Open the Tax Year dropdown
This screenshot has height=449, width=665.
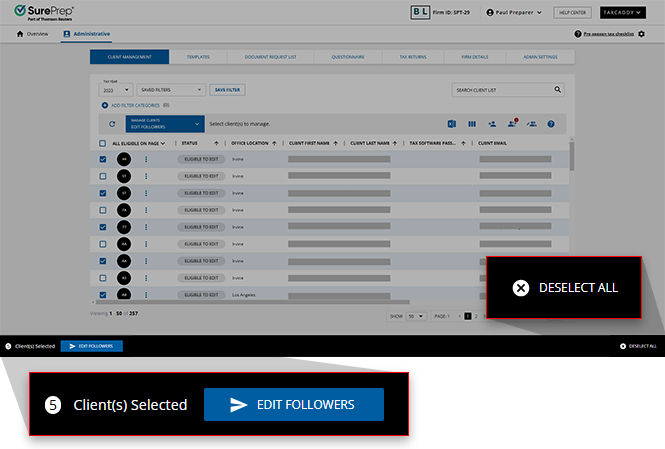pyautogui.click(x=116, y=90)
